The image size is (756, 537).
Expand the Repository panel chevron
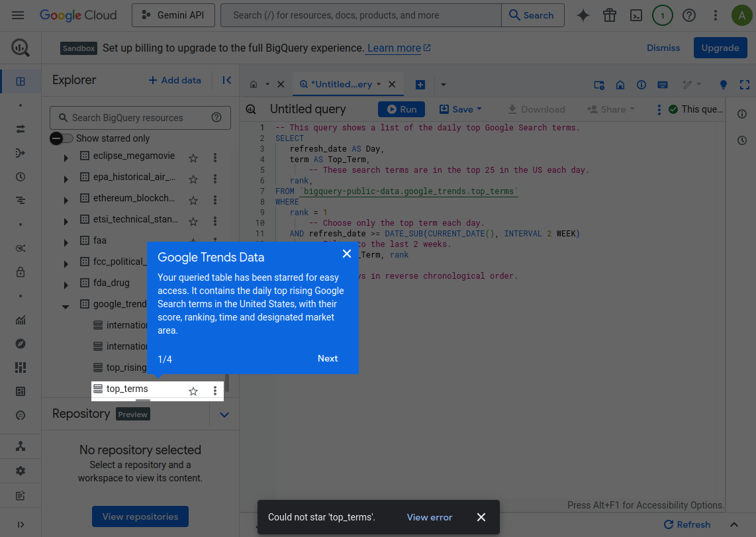click(224, 415)
